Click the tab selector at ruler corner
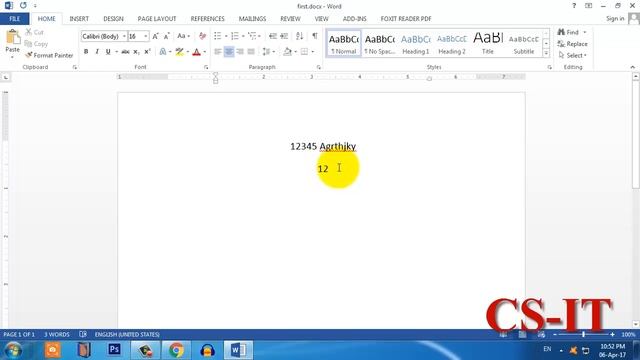Viewport: 640px width, 360px height. point(6,77)
